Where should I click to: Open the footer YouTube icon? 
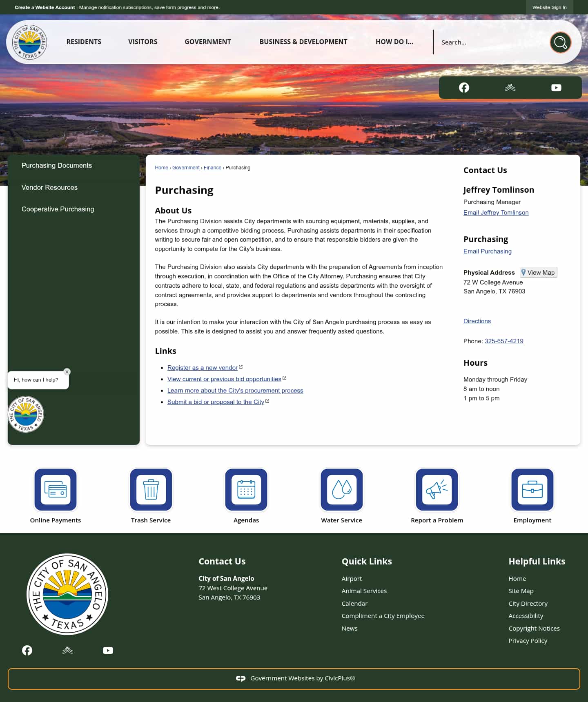pyautogui.click(x=108, y=650)
